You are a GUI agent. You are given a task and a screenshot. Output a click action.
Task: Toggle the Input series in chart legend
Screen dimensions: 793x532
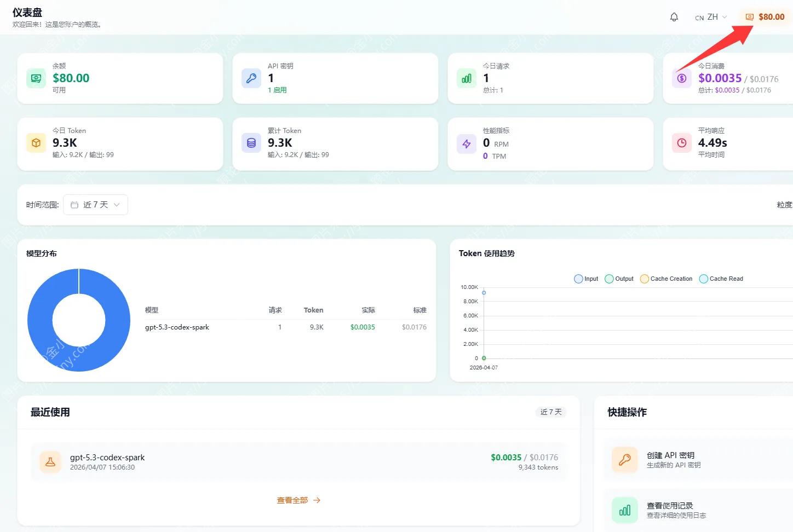tap(586, 279)
